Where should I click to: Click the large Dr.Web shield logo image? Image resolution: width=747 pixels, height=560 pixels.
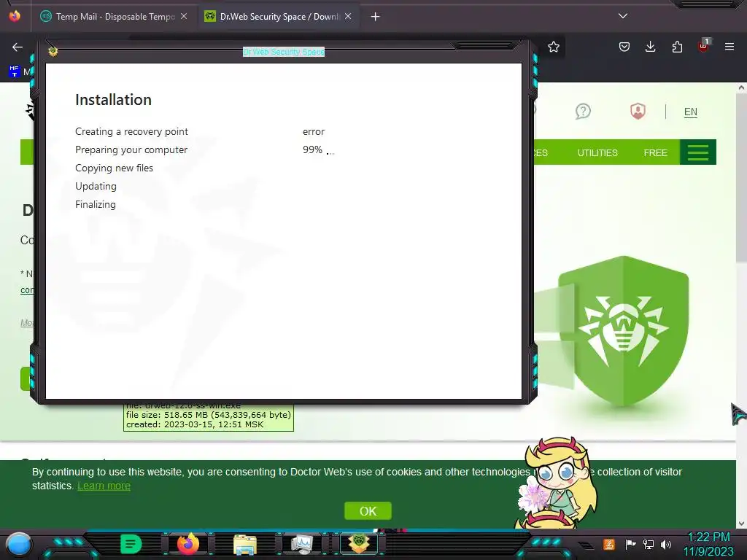click(623, 332)
